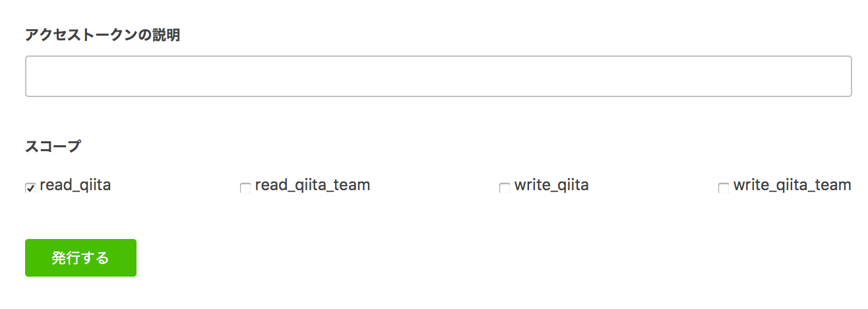Place cursor in the token description box

(x=438, y=77)
